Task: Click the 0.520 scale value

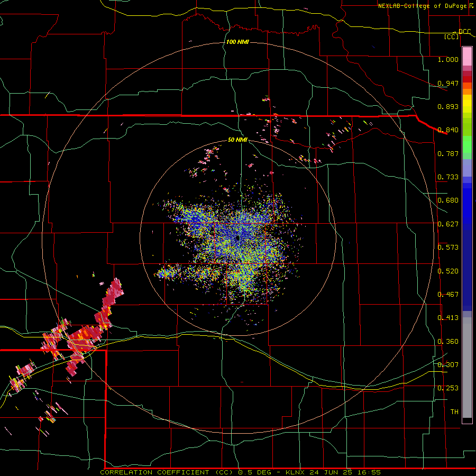Action: click(x=448, y=271)
